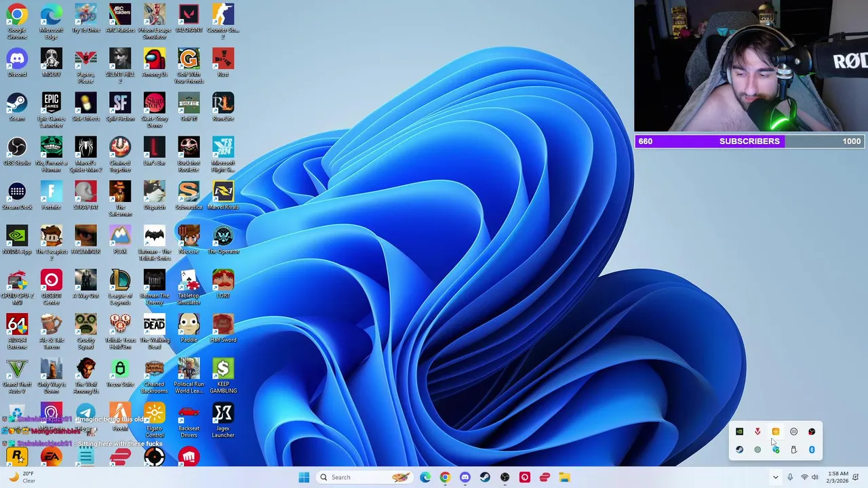Select the ARC Raiders desktop icon
Screen dimensions: 868x488
coord(120,18)
